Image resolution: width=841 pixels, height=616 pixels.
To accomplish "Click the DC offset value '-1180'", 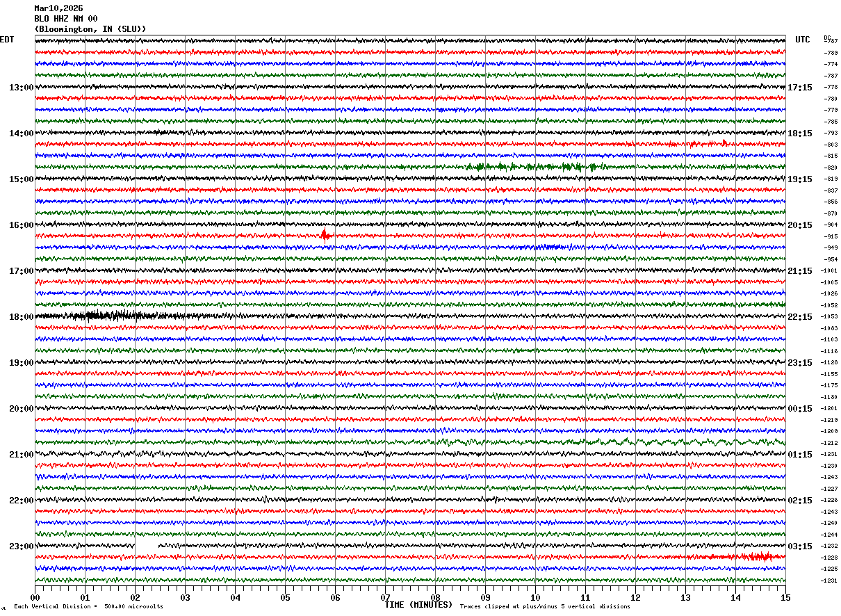I will click(x=829, y=397).
